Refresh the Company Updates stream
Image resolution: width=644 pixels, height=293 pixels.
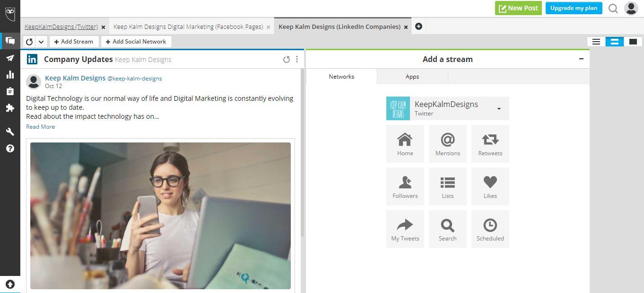(286, 59)
